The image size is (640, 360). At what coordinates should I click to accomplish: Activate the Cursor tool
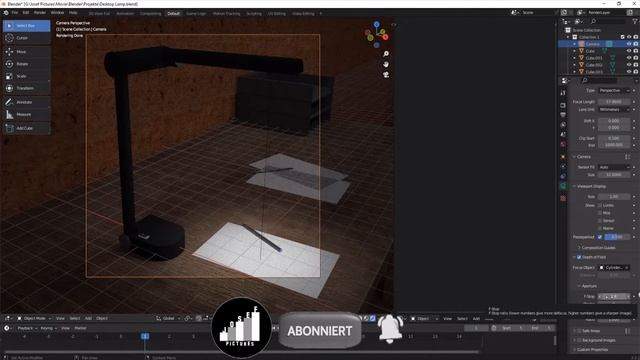pos(27,38)
